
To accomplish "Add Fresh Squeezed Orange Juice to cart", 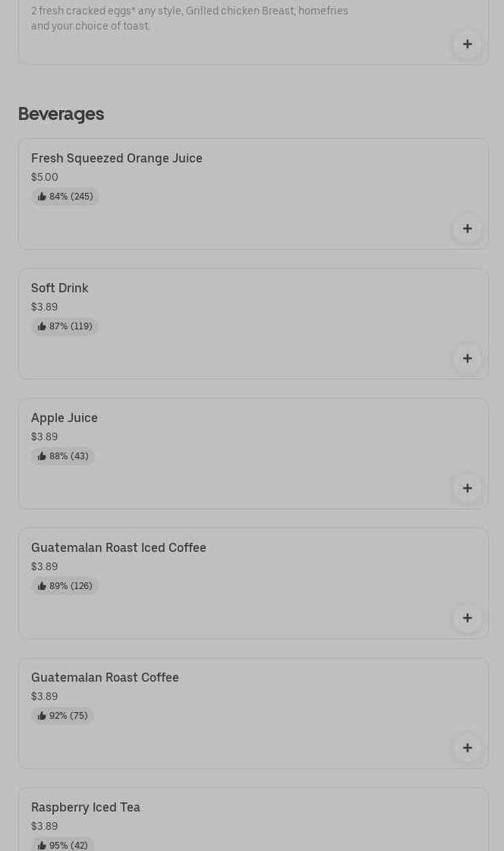I will (x=467, y=229).
